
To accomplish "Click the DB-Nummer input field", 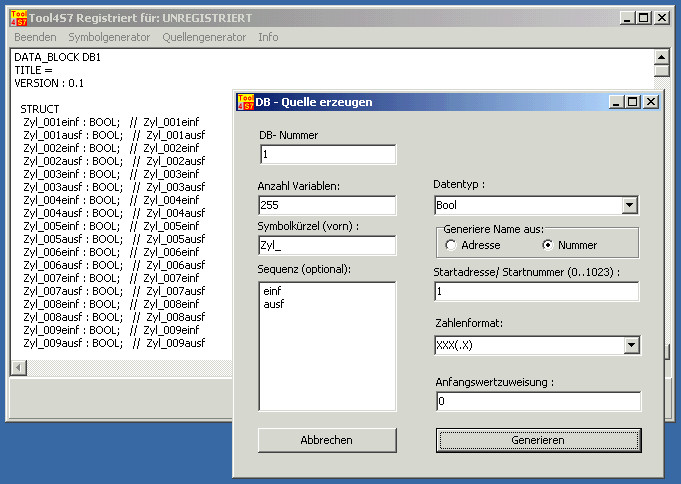I will click(x=327, y=155).
